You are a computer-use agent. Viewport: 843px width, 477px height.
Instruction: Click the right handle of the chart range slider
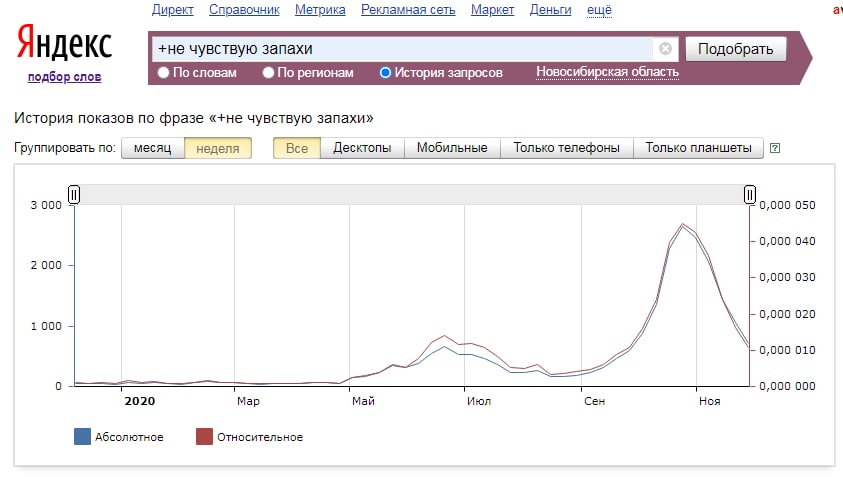(749, 194)
